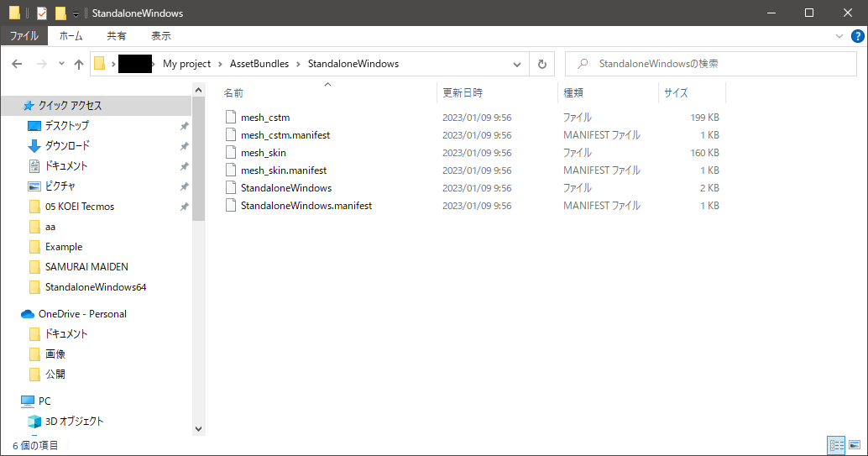Expand the chevron after My project breadcrumb
Screen dimensions: 868x456
220,65
